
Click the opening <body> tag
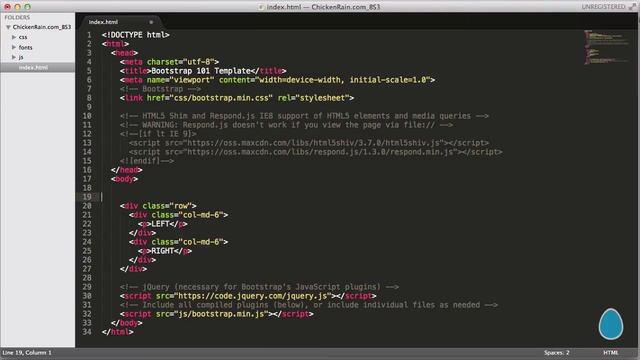coord(124,179)
